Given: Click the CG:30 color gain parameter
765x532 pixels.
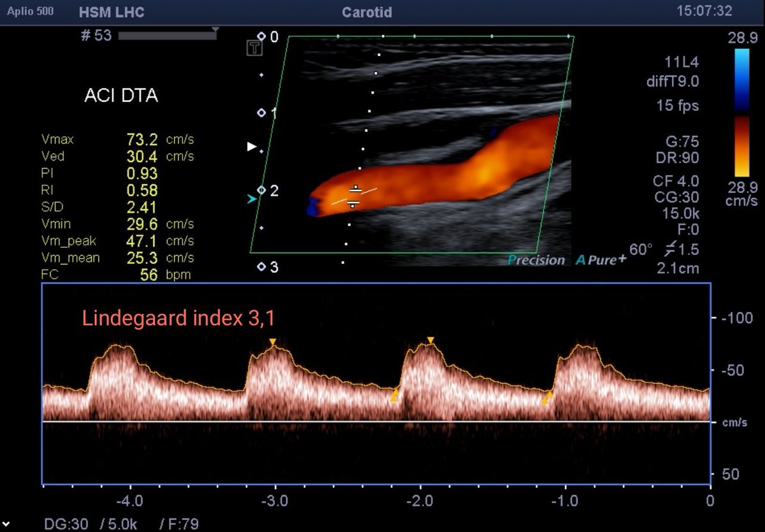Looking at the screenshot, I should tap(677, 198).
